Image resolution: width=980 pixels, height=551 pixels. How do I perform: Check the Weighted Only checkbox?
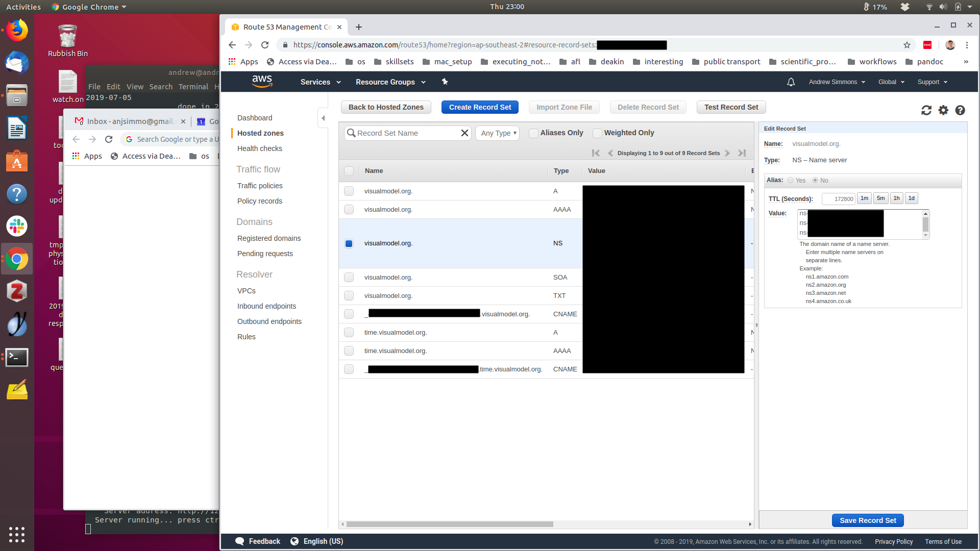597,133
